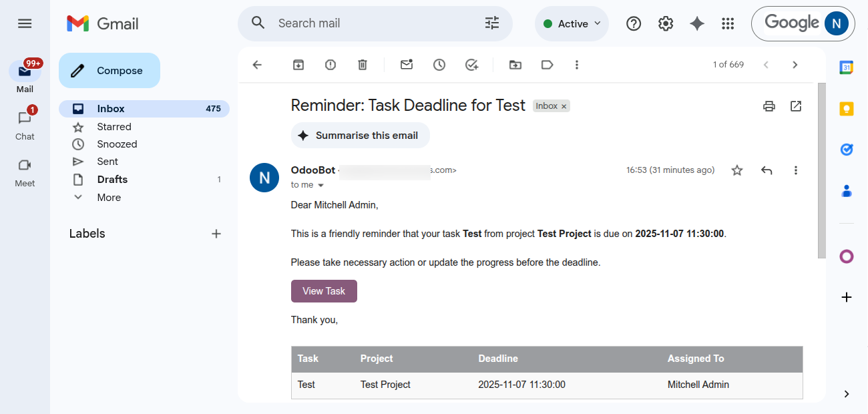Open Google Tasks side panel
This screenshot has height=414, width=868.
(847, 150)
